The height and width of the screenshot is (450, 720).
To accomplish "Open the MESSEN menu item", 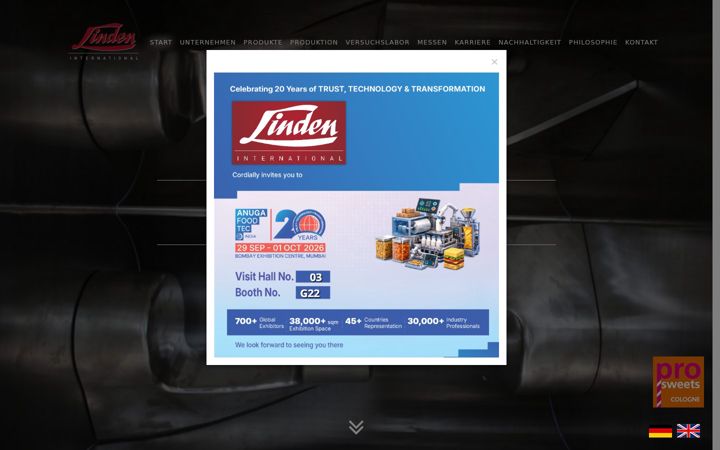I will click(432, 42).
